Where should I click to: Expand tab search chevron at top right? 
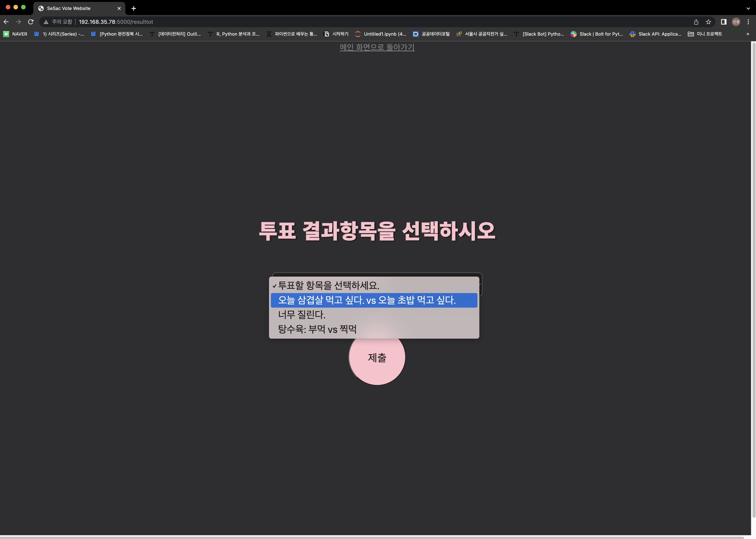[748, 8]
